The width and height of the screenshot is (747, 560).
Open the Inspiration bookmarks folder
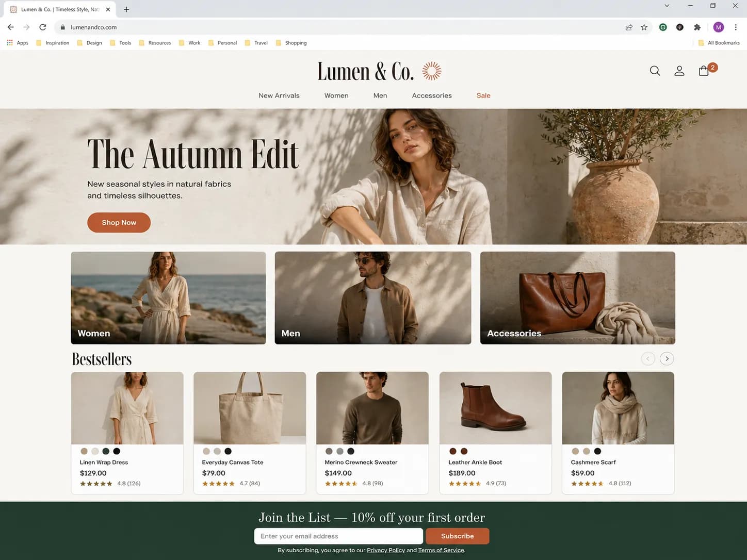coord(53,43)
